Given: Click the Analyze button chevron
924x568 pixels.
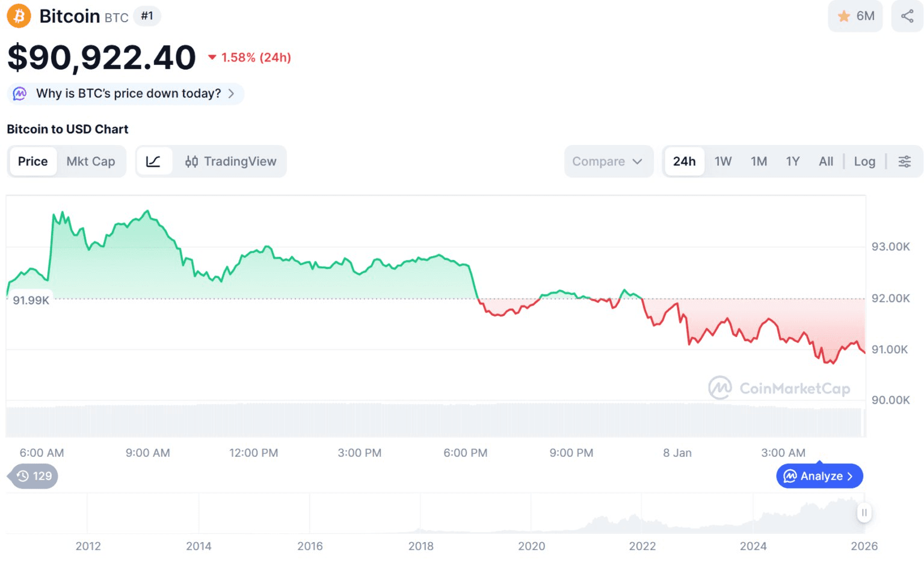Looking at the screenshot, I should pyautogui.click(x=850, y=476).
